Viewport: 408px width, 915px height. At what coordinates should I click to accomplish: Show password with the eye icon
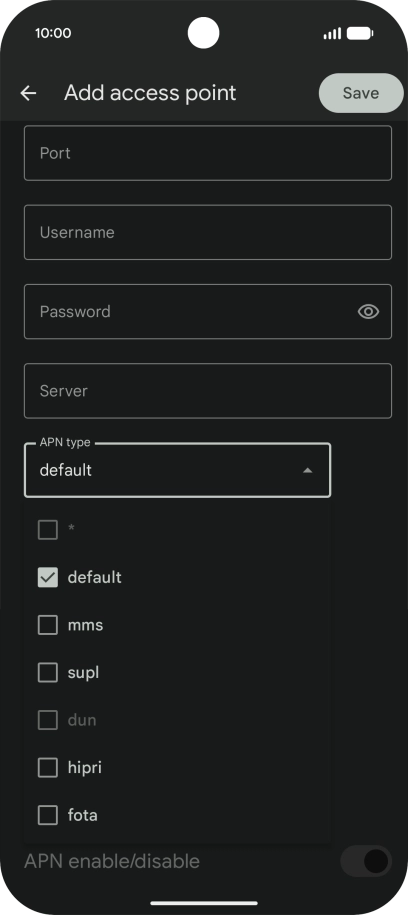(x=368, y=312)
